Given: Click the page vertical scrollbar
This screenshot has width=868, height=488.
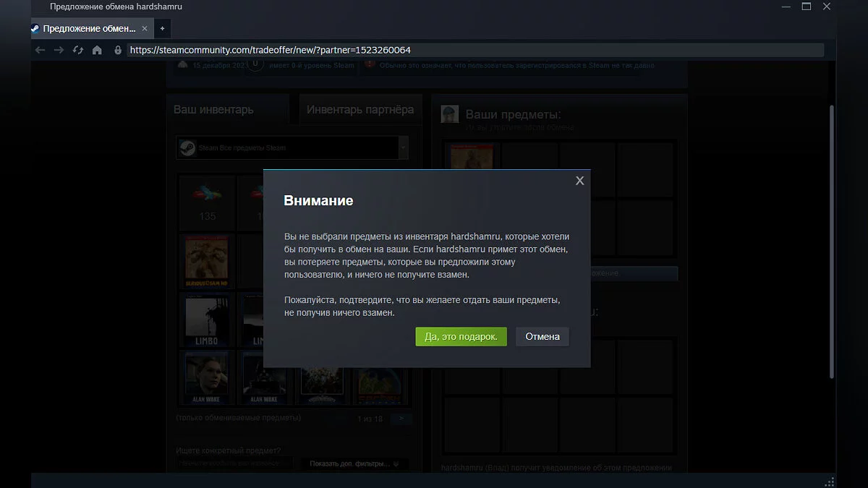Looking at the screenshot, I should (x=832, y=239).
